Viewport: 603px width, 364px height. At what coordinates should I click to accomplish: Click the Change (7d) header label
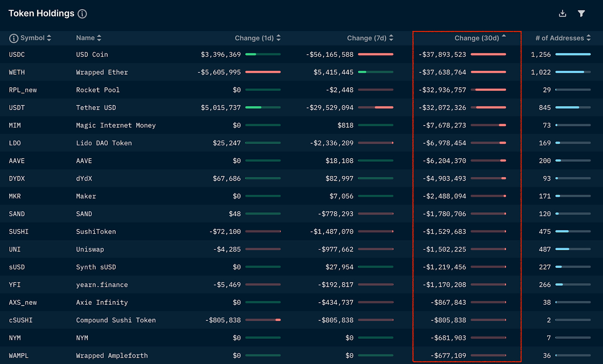point(367,38)
